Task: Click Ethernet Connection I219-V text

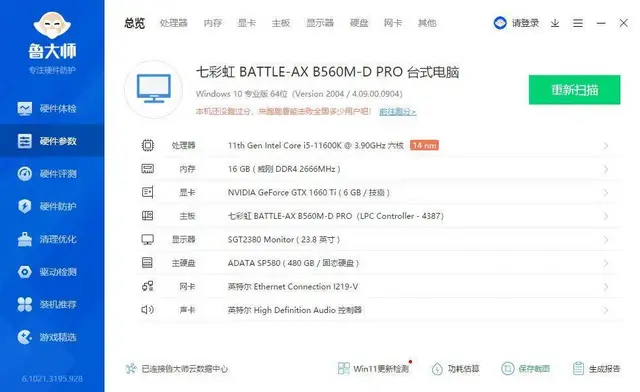Action: point(293,287)
